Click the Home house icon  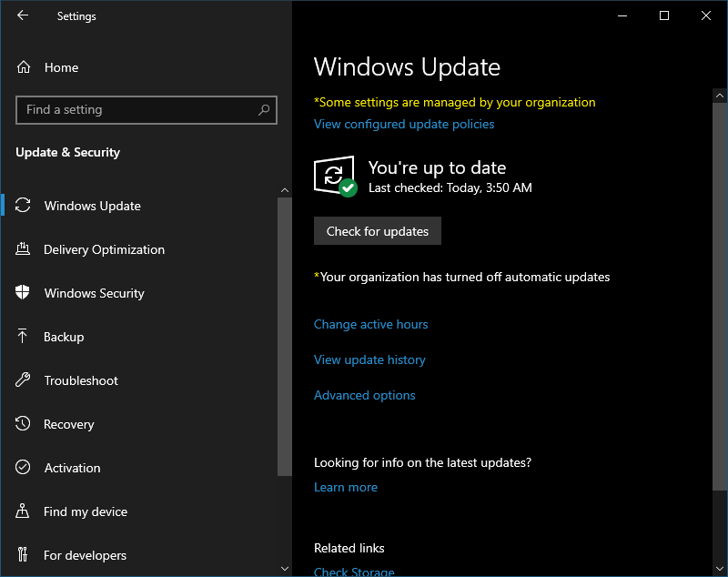coord(24,67)
